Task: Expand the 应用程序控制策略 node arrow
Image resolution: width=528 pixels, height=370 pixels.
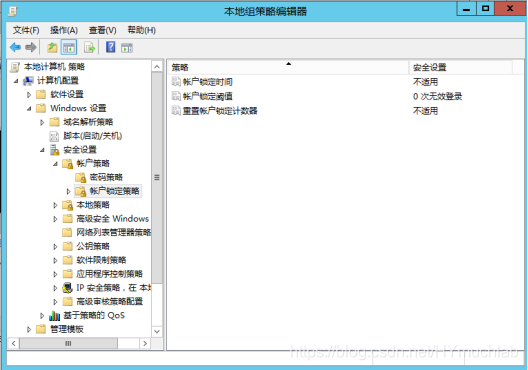Action: [55, 274]
